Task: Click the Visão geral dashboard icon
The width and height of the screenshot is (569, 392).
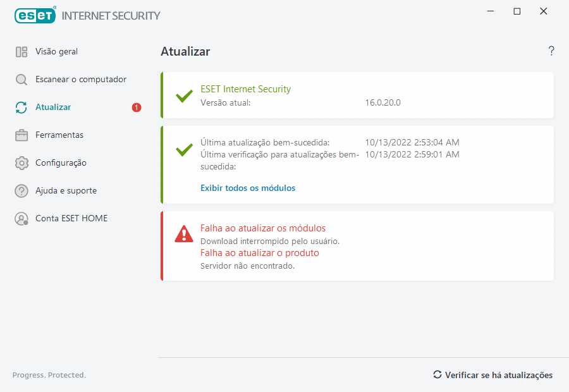Action: 21,52
